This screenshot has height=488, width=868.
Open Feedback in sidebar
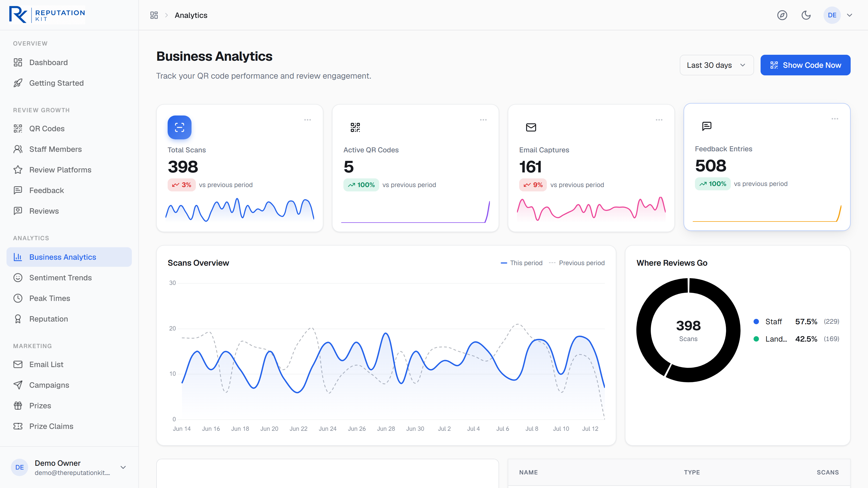pyautogui.click(x=69, y=190)
